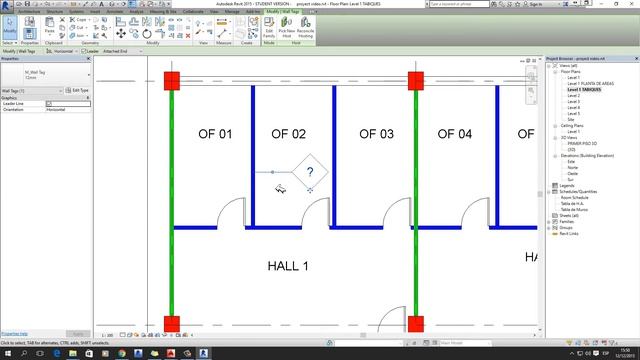Click the Edit Type button

[77, 91]
